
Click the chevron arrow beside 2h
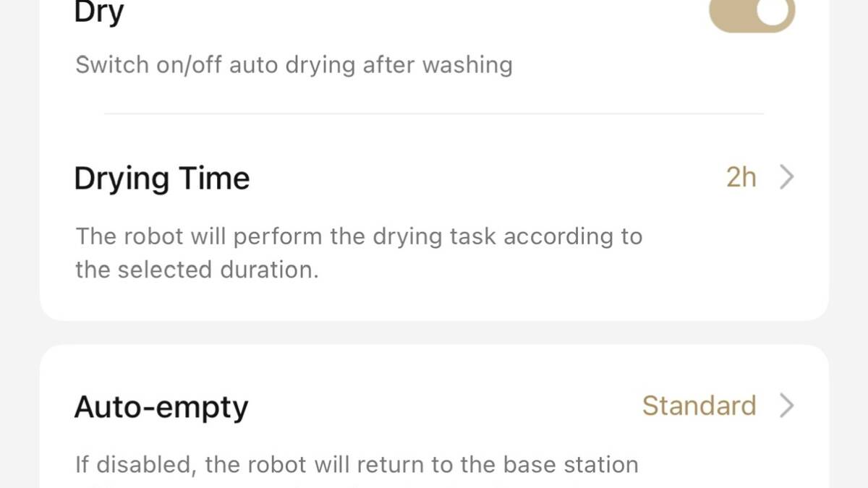click(x=786, y=177)
